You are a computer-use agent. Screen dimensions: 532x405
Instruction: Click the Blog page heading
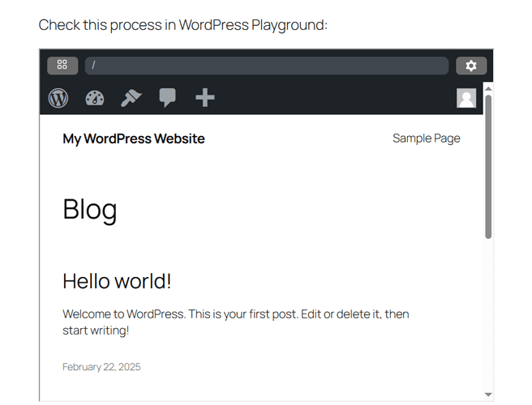click(x=90, y=210)
